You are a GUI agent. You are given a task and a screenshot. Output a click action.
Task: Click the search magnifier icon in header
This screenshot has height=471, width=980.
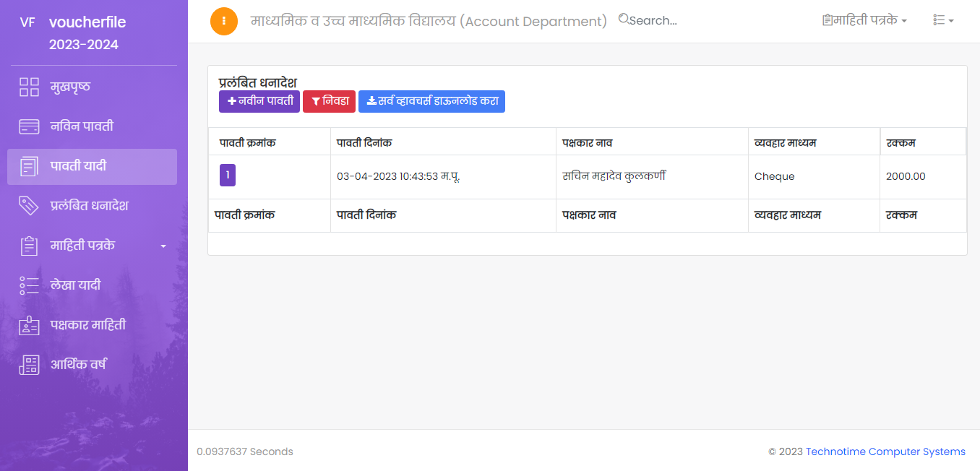coord(624,20)
